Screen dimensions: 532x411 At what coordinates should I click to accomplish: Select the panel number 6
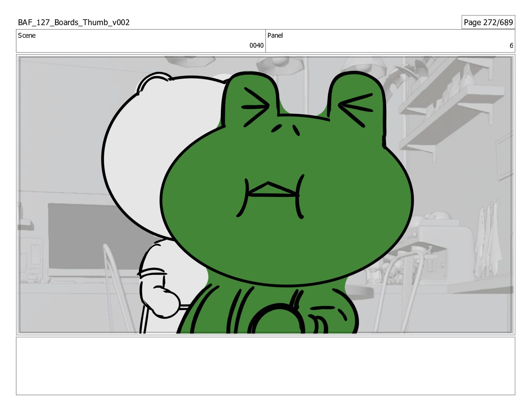511,45
